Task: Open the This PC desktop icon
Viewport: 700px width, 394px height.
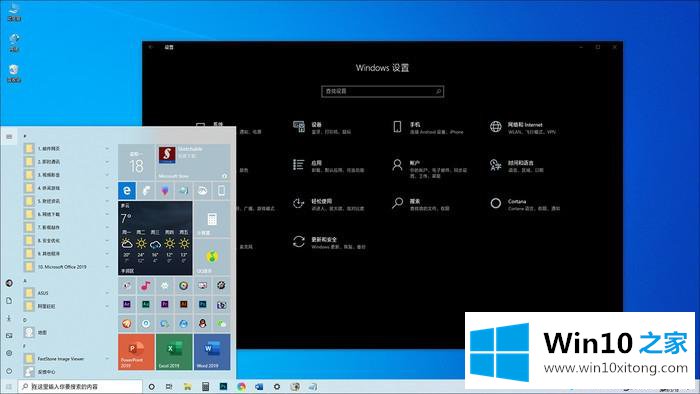Action: point(14,12)
